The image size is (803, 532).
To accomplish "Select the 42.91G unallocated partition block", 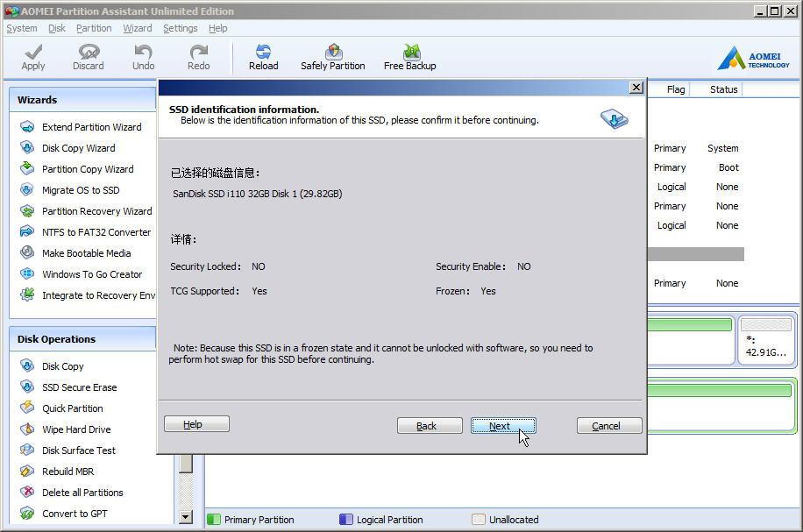I will tap(766, 339).
